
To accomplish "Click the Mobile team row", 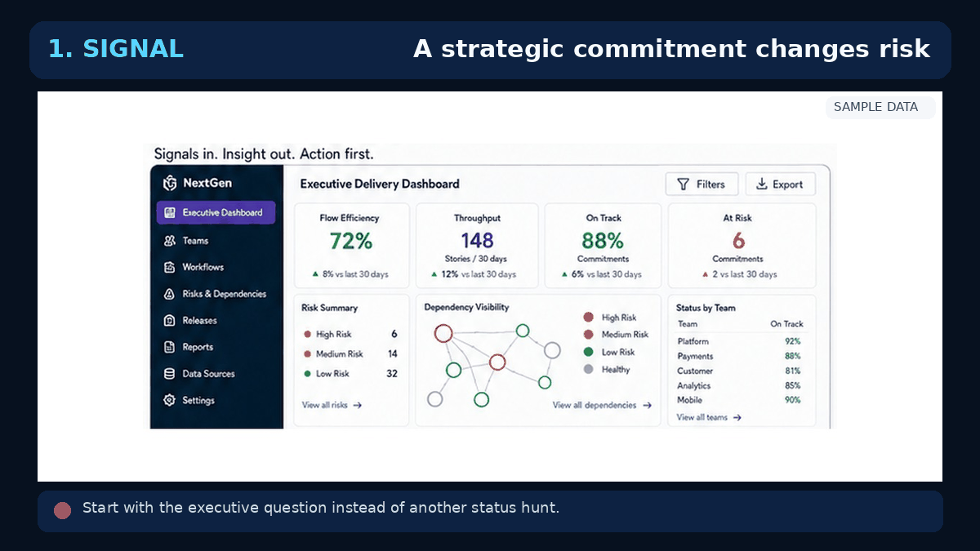I will tap(740, 400).
